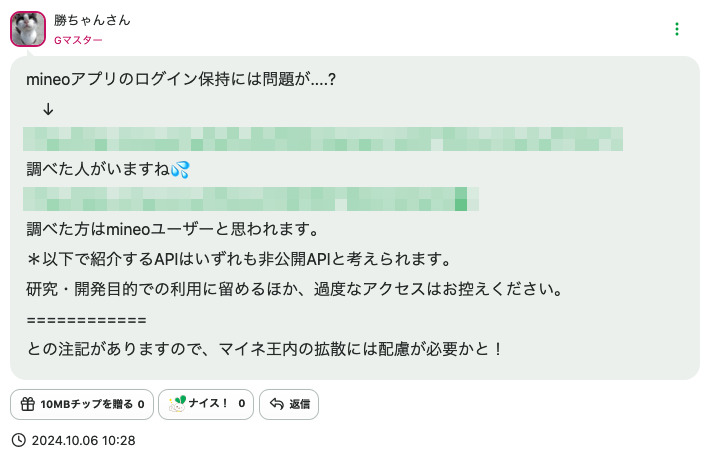Open the green three-dot options menu
710x460 pixels.
pyautogui.click(x=677, y=30)
